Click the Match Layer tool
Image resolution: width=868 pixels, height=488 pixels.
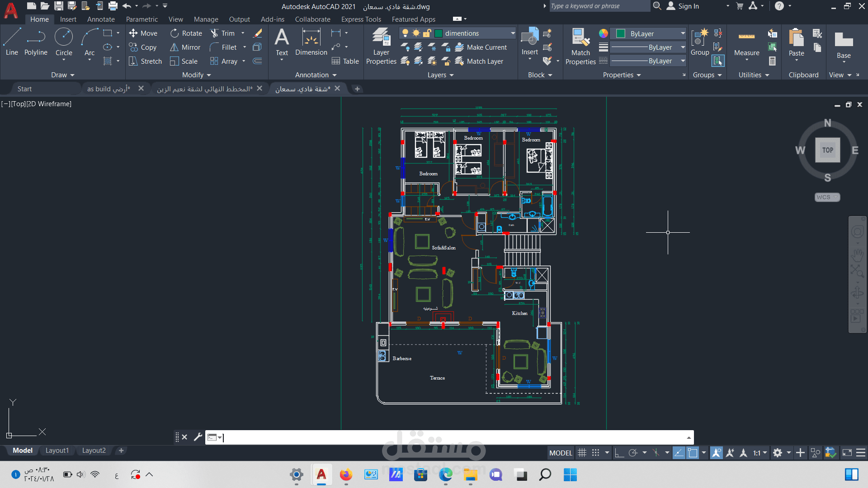479,61
